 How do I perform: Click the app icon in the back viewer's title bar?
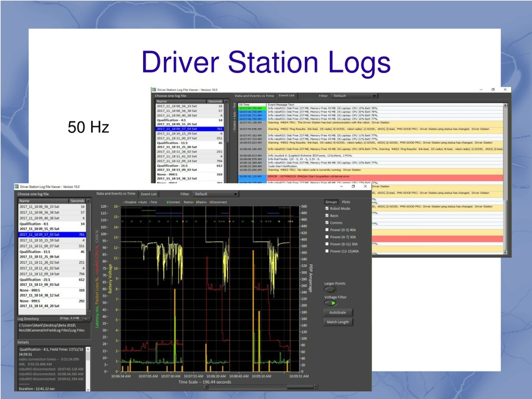154,90
